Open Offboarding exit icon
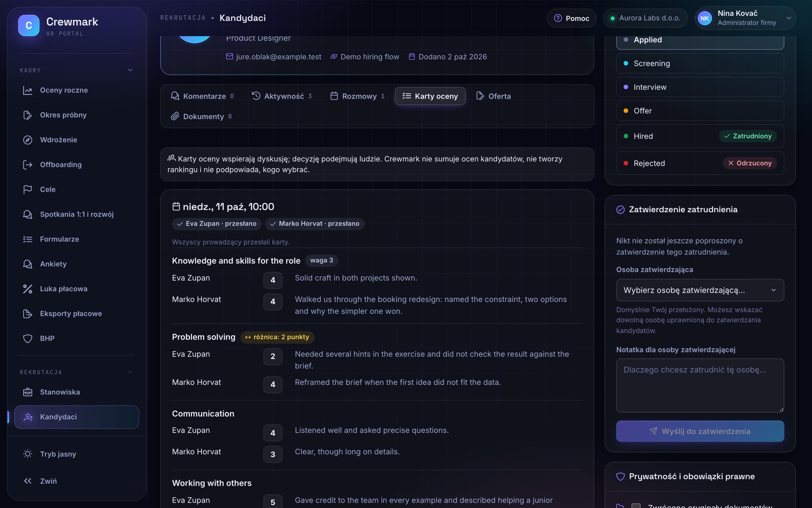Screen dimensions: 812x508 27,165
